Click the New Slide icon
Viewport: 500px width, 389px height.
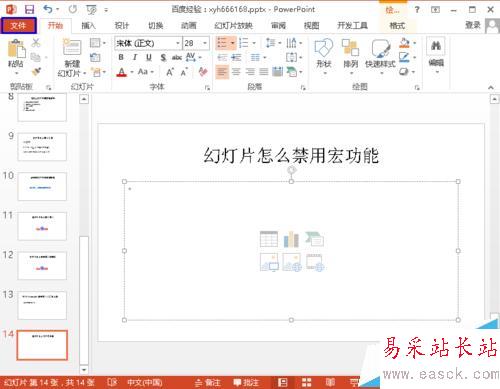(72, 47)
